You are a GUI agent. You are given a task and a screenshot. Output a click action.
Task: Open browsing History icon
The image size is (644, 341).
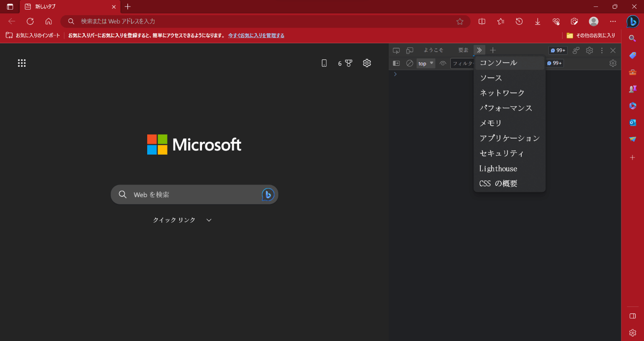pyautogui.click(x=519, y=21)
